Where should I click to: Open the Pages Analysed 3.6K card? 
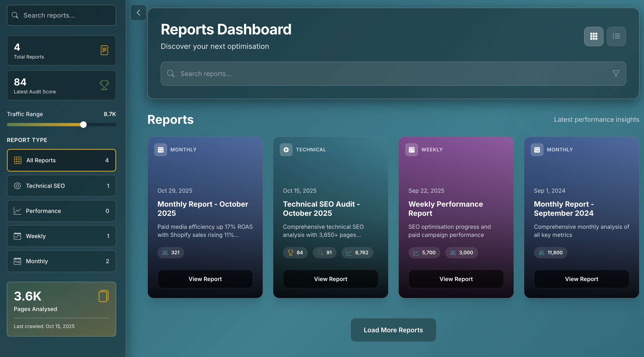click(62, 309)
